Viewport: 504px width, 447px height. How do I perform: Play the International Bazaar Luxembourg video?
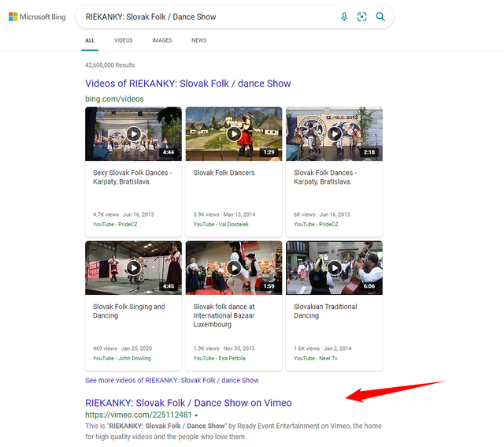point(234,268)
